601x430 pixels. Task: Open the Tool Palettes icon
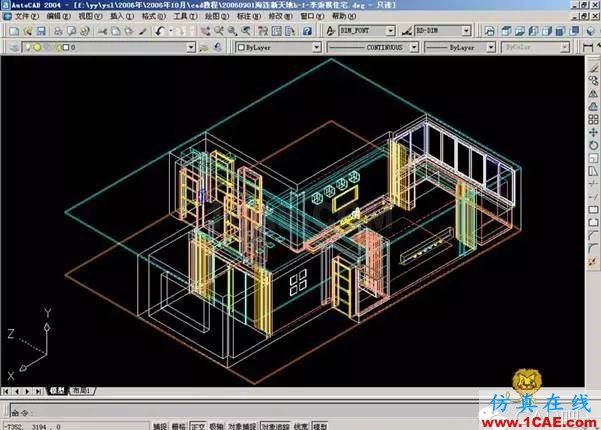click(x=290, y=31)
